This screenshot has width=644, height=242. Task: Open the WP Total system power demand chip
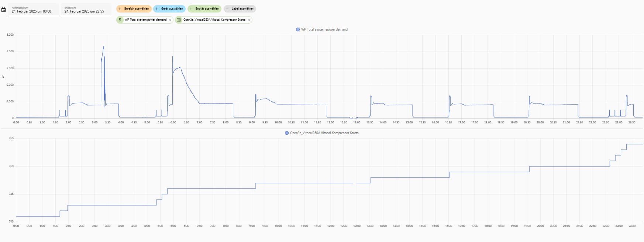point(145,20)
